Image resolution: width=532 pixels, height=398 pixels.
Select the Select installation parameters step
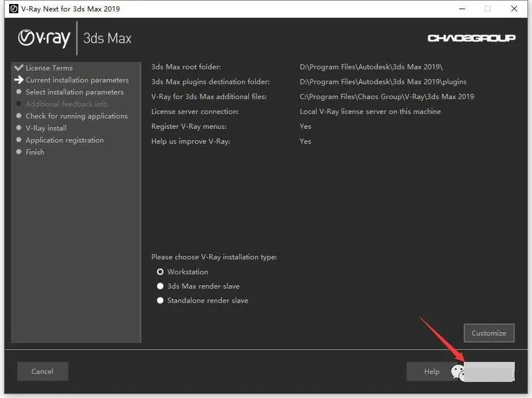pyautogui.click(x=75, y=92)
